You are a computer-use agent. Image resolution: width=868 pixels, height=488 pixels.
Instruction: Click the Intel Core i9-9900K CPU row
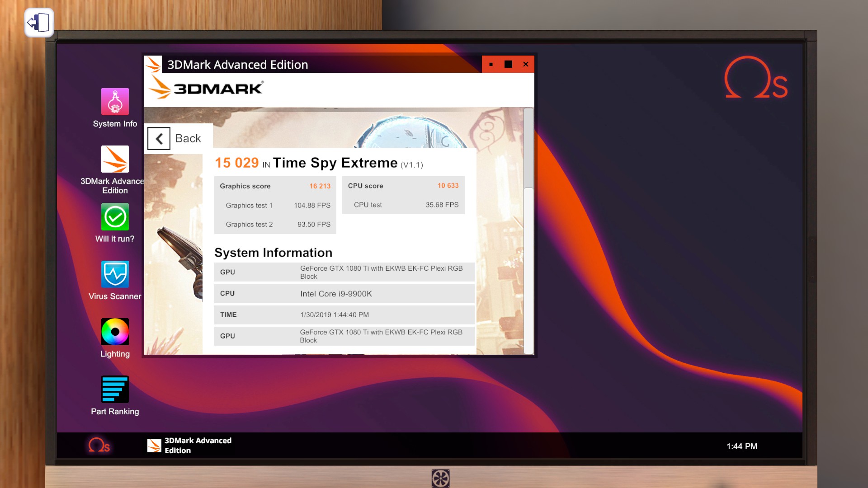pos(344,294)
